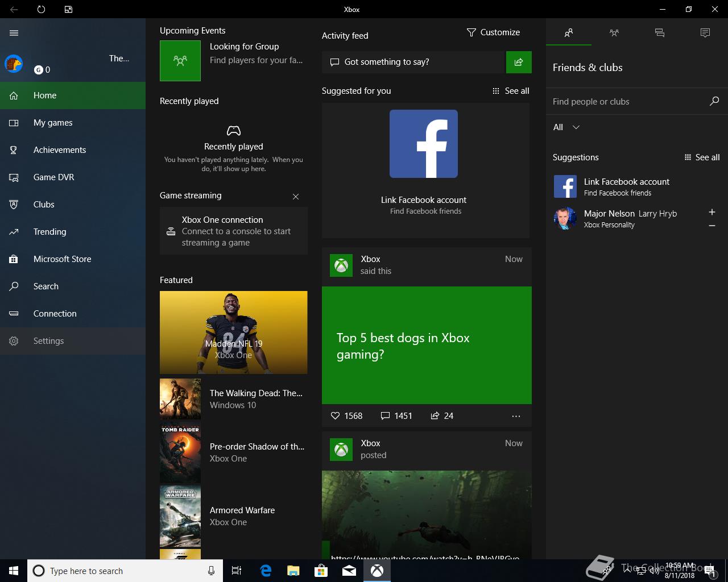This screenshot has width=728, height=582.
Task: Click large Facebook logo in suggestions
Action: [x=424, y=144]
